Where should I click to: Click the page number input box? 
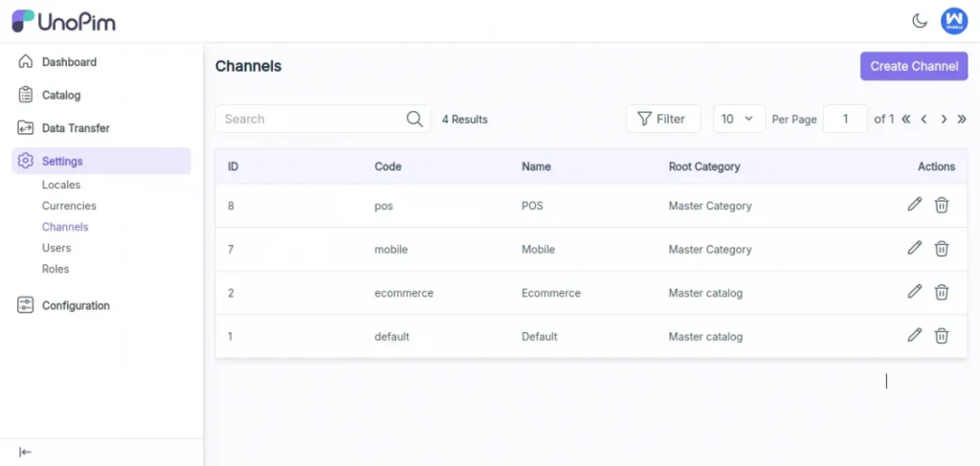click(x=845, y=119)
